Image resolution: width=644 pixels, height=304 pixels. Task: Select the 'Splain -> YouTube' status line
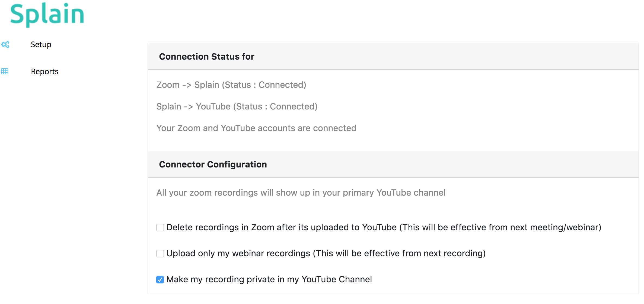237,106
